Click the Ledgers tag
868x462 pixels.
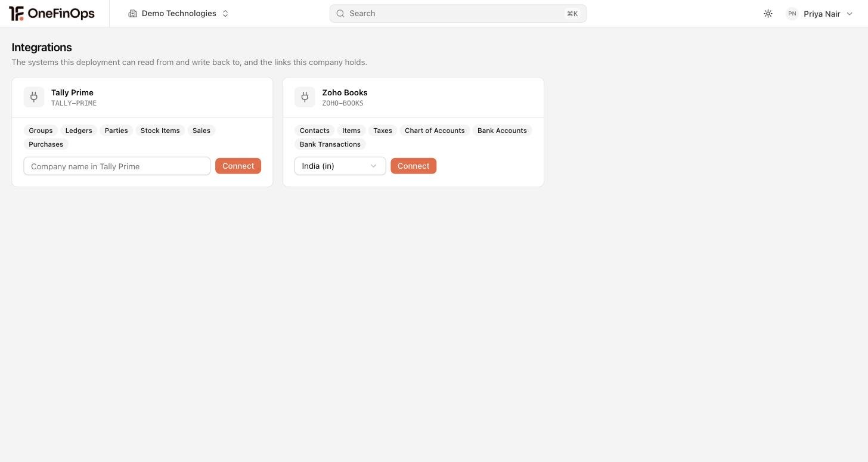tap(79, 131)
